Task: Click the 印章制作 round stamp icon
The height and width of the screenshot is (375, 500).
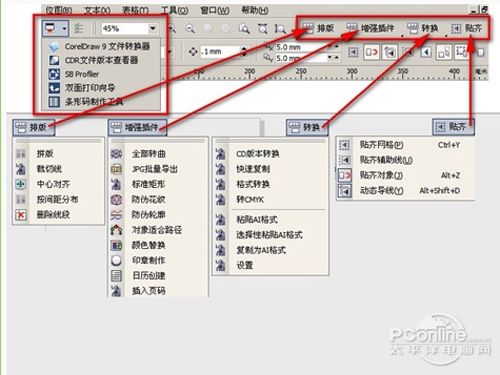Action: pyautogui.click(x=116, y=260)
